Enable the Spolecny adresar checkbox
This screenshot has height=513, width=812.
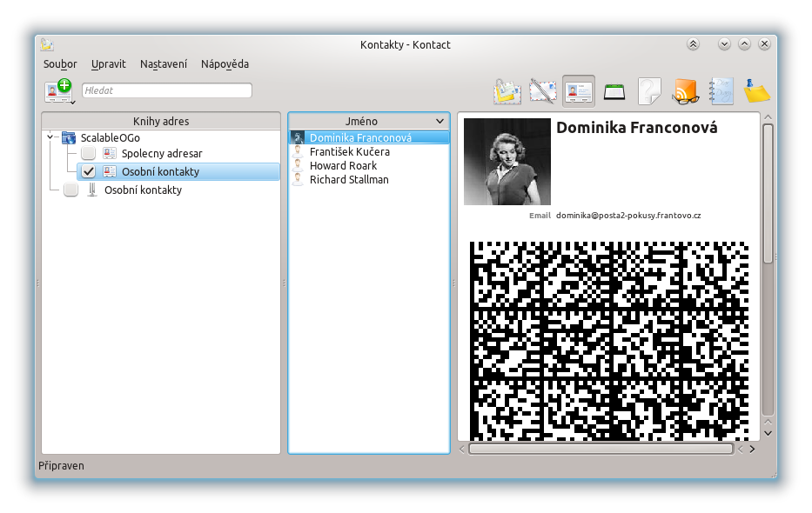click(x=88, y=154)
